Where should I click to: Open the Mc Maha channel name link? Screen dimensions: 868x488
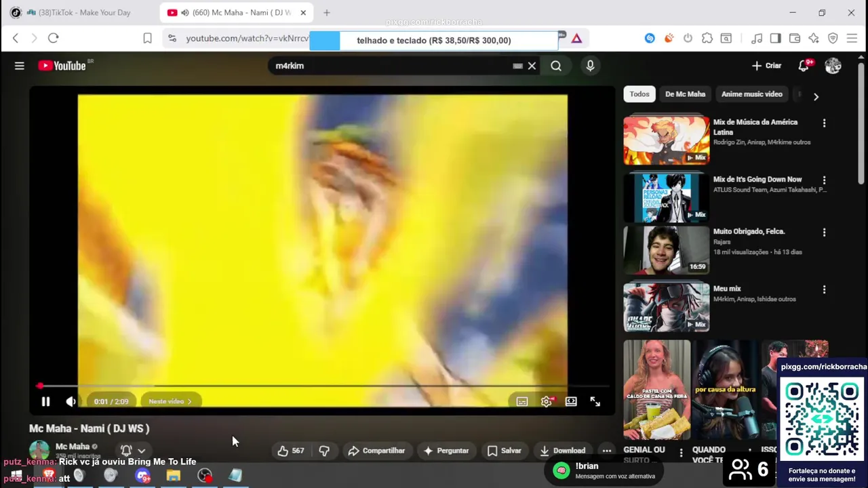[x=73, y=447]
